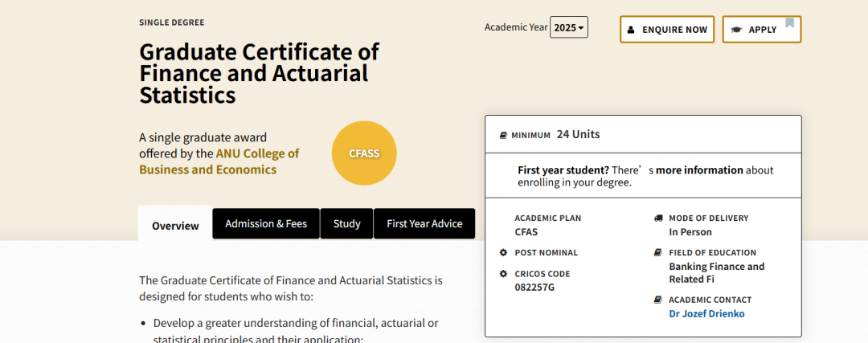Open the ANU College of Business and Economics link
The width and height of the screenshot is (868, 343).
[x=257, y=153]
